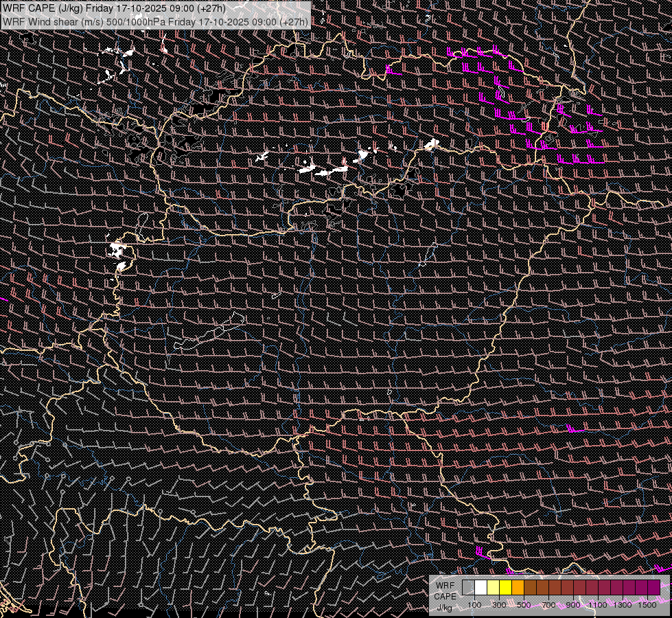Click the 500 label in the legend
Viewport: 672px width, 618px height.
coord(524,605)
